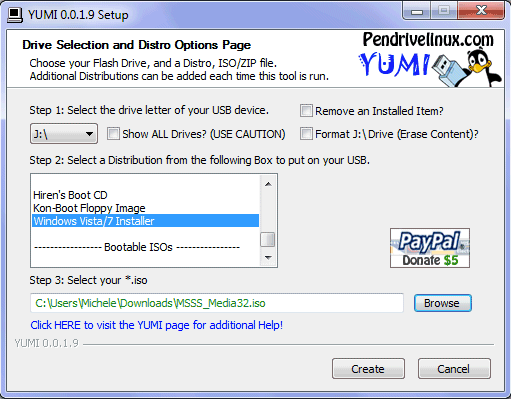The width and height of the screenshot is (511, 399).
Task: Select Kon-Boot Floppy Image entry
Action: pyautogui.click(x=146, y=208)
